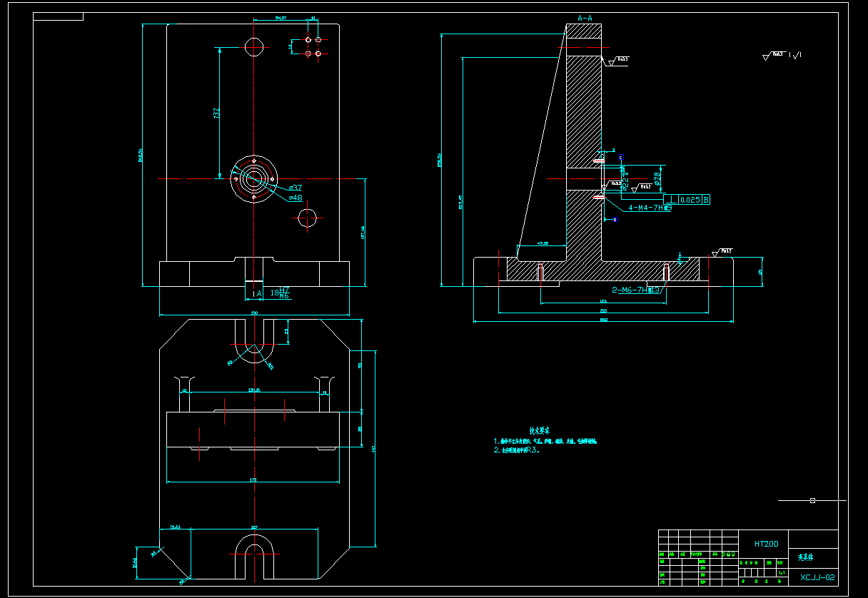This screenshot has height=598, width=868.
Task: Click the "A-A" section view label
Action: [x=585, y=18]
